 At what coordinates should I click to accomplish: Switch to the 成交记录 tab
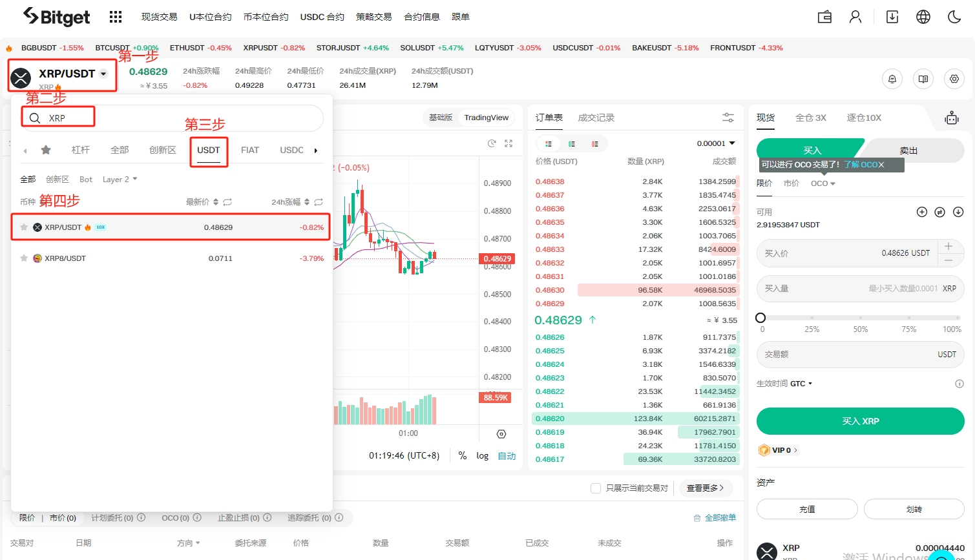pos(596,118)
